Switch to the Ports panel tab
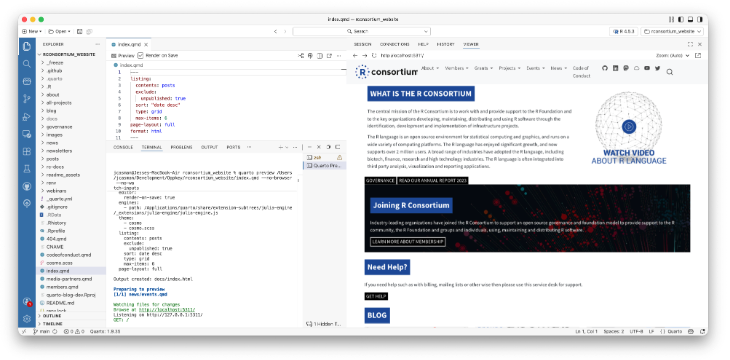This screenshot has width=730, height=360. pyautogui.click(x=233, y=147)
